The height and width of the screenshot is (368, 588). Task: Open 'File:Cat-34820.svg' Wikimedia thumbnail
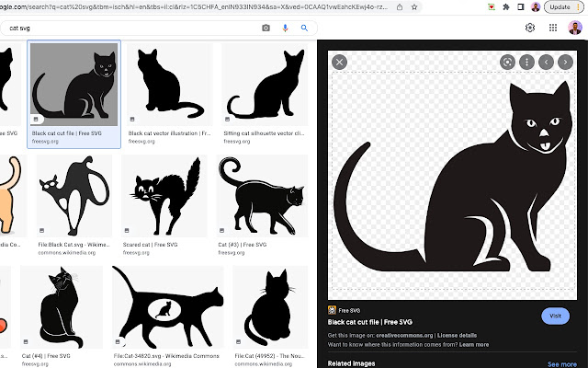[167, 307]
